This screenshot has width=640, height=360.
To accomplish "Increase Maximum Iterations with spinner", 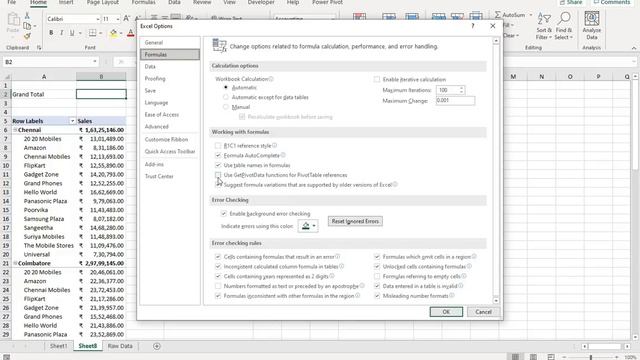I will coord(462,88).
